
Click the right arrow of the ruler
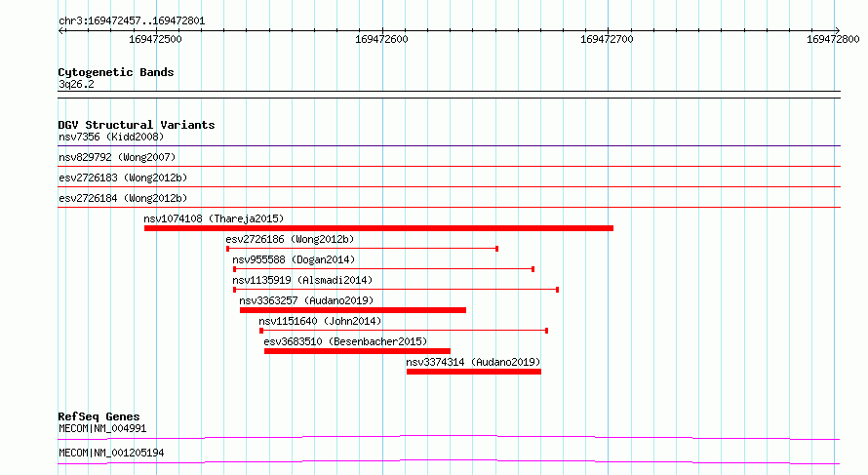(837, 30)
